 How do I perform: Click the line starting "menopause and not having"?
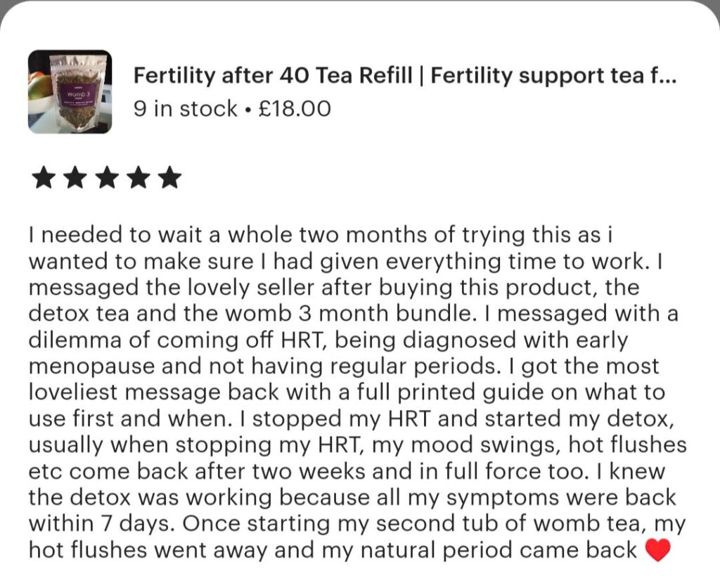344,366
